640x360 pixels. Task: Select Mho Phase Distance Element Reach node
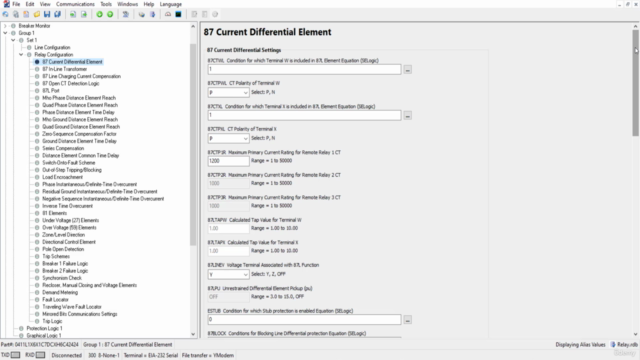79,98
